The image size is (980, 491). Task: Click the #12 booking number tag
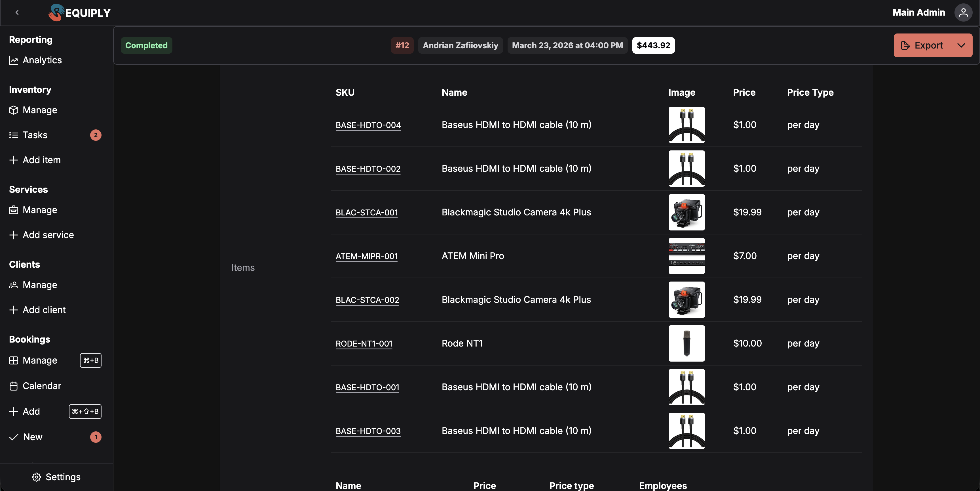402,45
